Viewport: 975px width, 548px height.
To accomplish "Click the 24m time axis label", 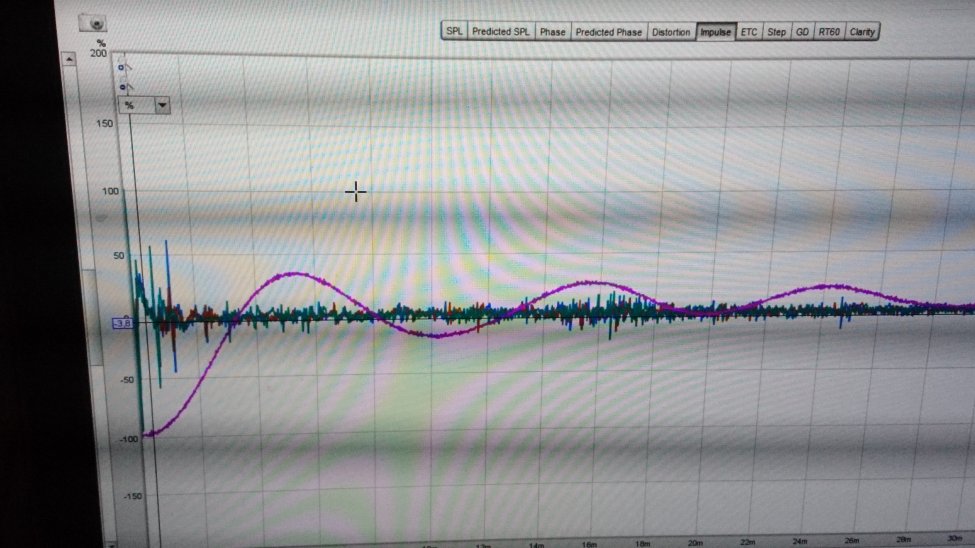I will coord(800,542).
